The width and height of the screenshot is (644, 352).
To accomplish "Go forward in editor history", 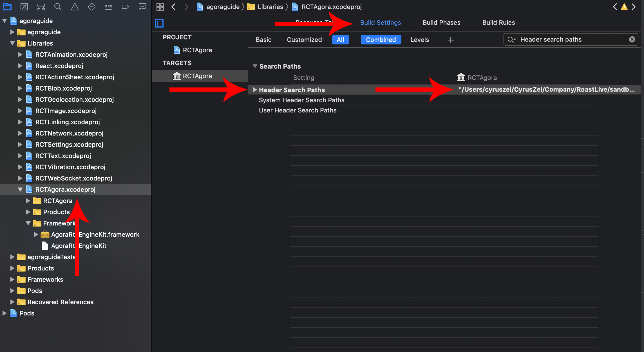I will [x=186, y=7].
